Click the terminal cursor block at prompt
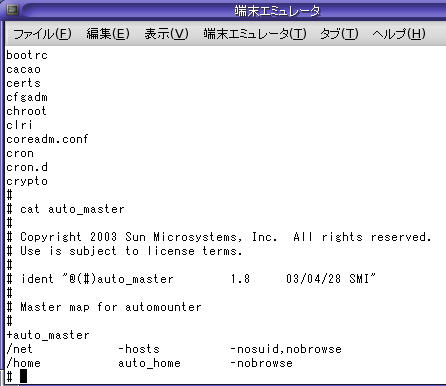Viewport: 446px width, 386px height. coord(23,377)
